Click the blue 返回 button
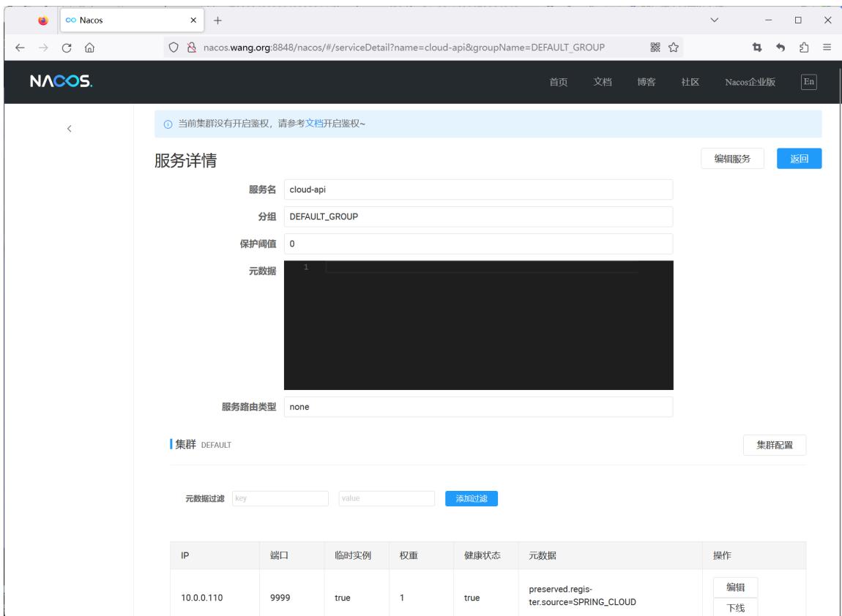842x616 pixels. 799,158
